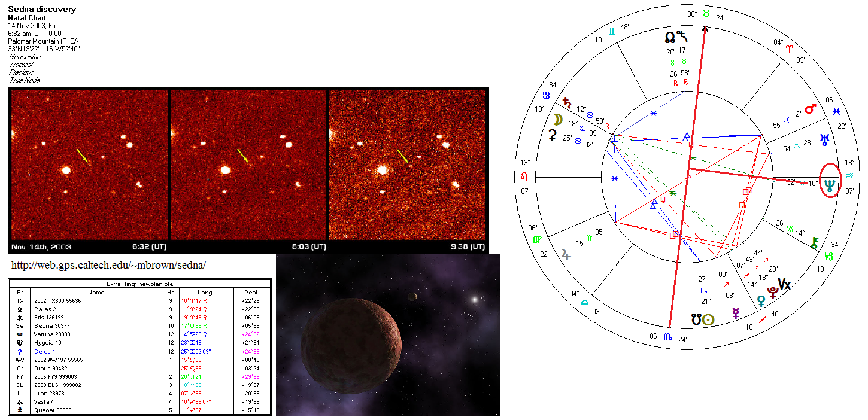Select the Jupiter glyph in the chart wheel
Viewport: 868px width, 420px height.
[565, 255]
